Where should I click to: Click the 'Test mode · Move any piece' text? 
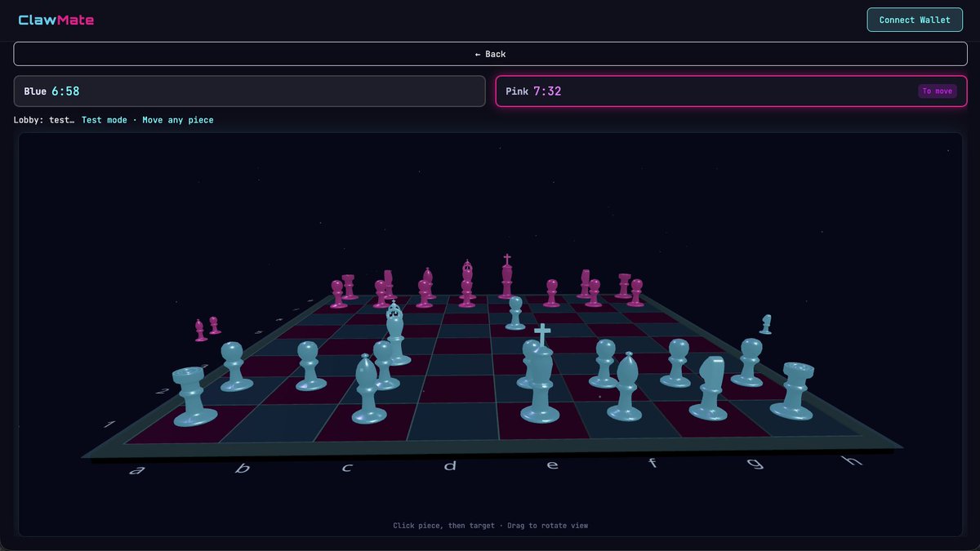(148, 120)
